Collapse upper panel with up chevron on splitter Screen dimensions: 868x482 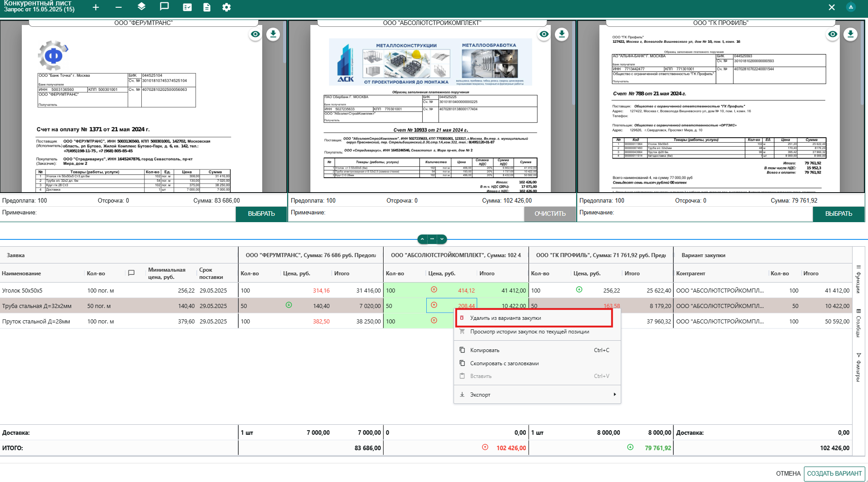point(422,239)
